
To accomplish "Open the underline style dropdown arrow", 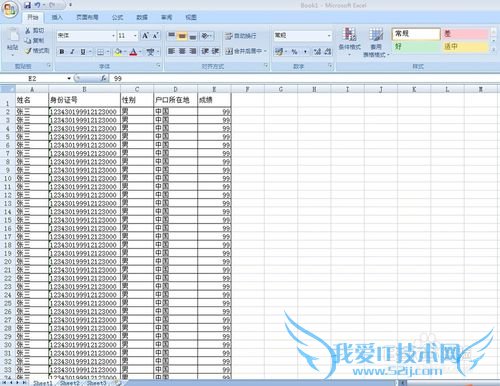I will coord(90,52).
